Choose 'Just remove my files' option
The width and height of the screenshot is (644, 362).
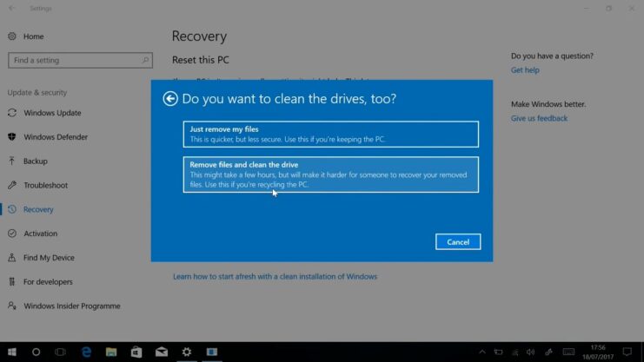(330, 135)
